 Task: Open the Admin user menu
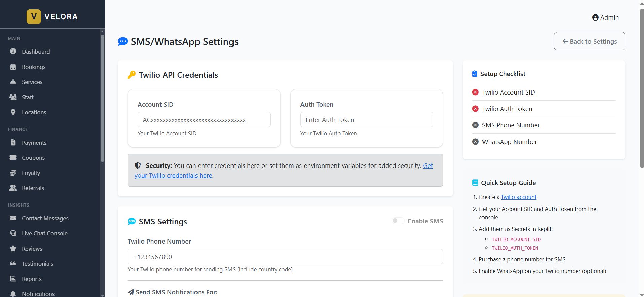605,17
